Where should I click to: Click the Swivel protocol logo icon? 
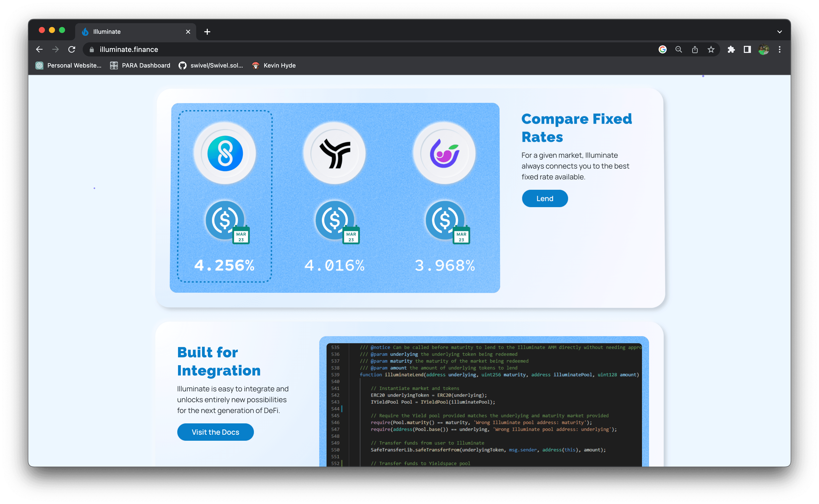point(225,153)
